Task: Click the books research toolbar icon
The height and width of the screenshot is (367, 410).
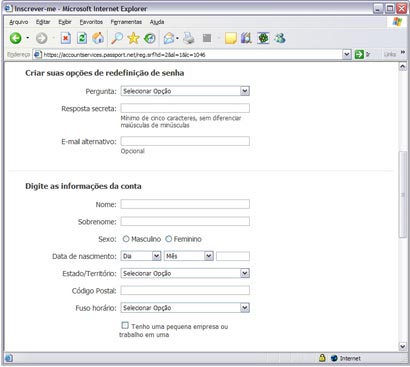Action: point(246,38)
